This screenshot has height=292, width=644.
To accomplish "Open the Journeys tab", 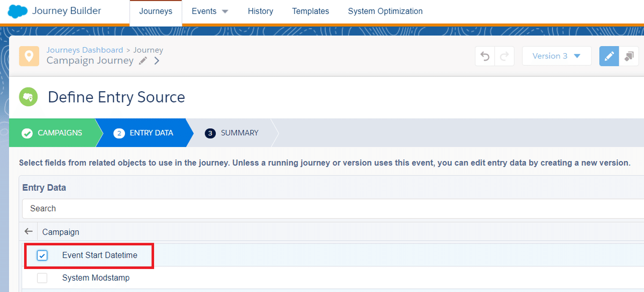I will pyautogui.click(x=156, y=11).
